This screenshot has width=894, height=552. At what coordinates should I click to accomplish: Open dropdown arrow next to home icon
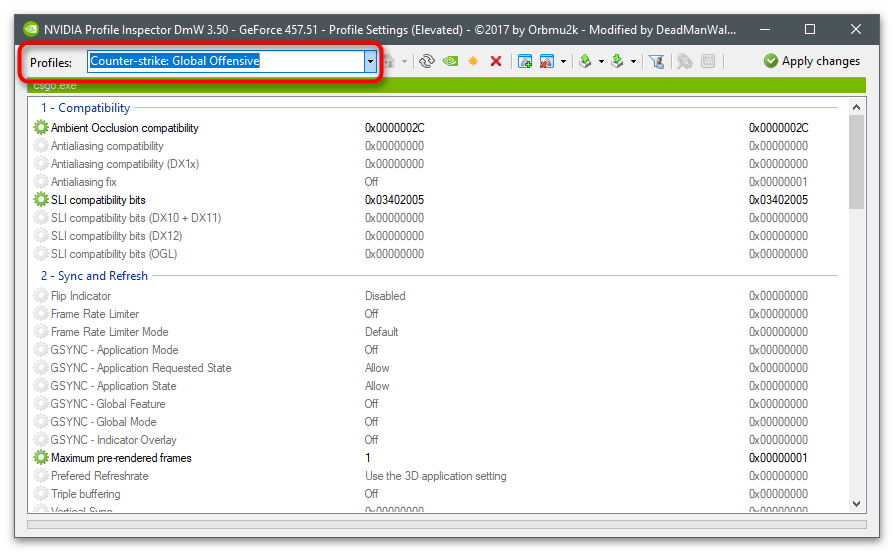coord(404,61)
